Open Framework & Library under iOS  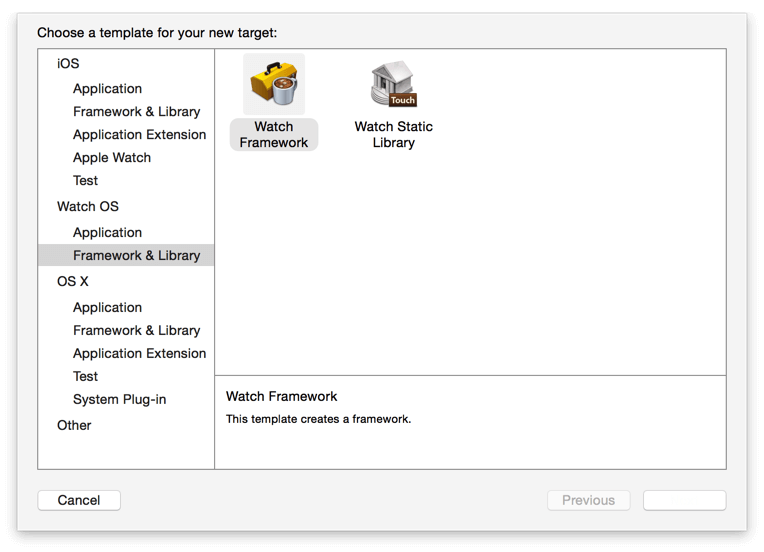tap(136, 111)
